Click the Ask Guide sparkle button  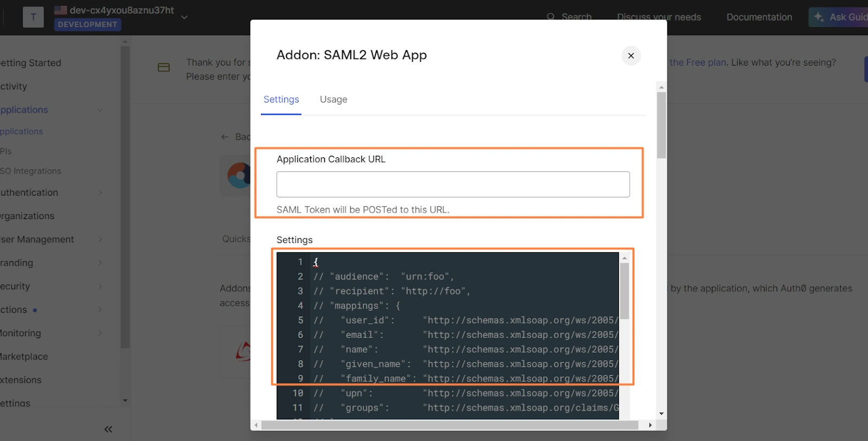pos(839,17)
